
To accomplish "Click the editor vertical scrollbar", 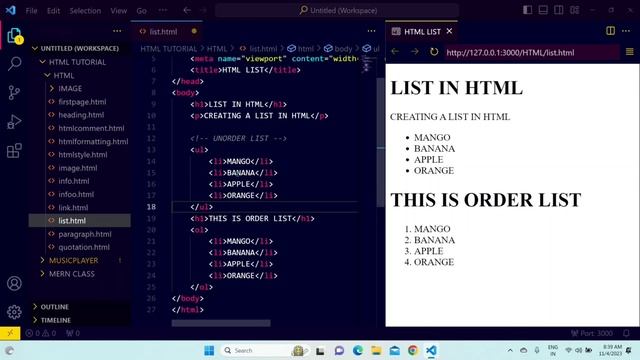I will pos(380,143).
